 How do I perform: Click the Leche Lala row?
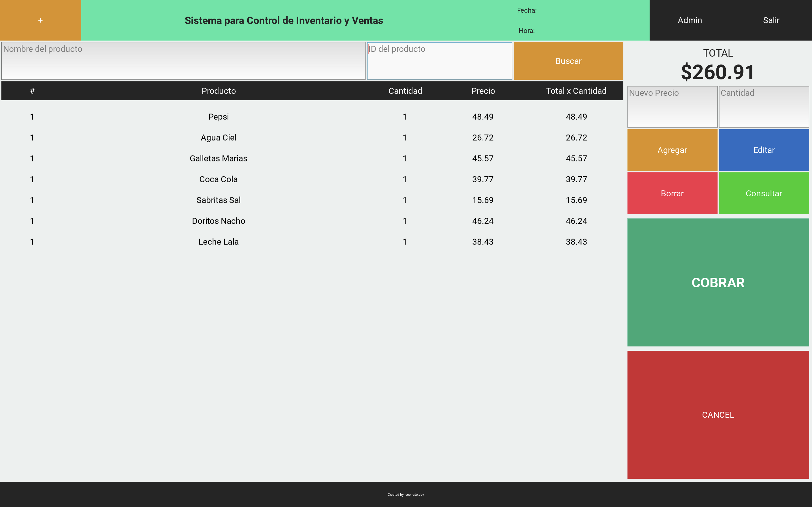click(219, 242)
